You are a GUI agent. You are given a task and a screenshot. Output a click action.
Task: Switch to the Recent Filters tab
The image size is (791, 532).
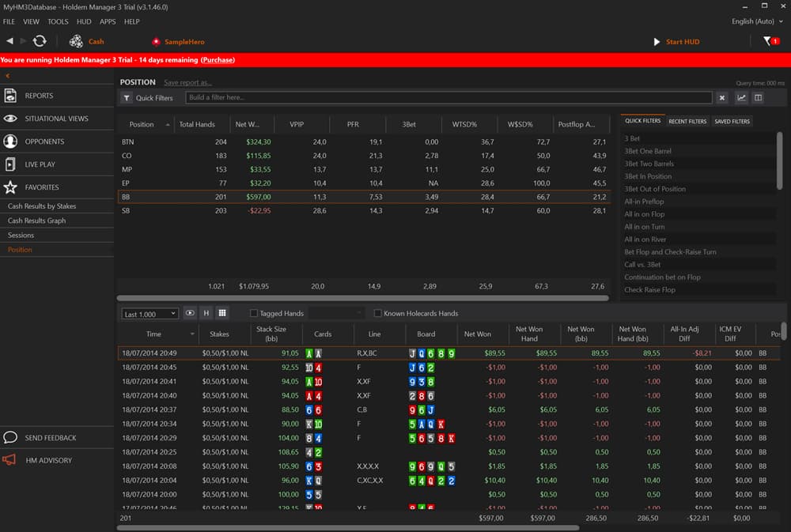(687, 122)
